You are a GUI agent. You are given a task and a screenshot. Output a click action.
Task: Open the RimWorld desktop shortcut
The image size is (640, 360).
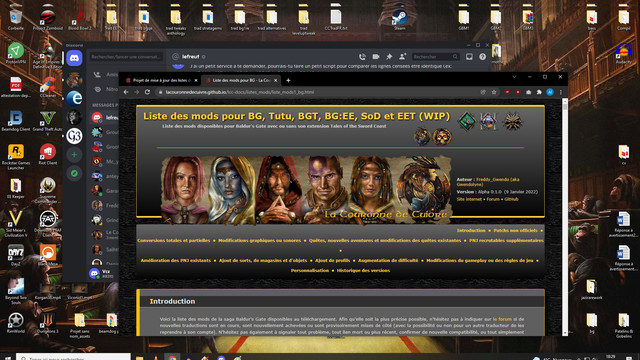[x=16, y=323]
